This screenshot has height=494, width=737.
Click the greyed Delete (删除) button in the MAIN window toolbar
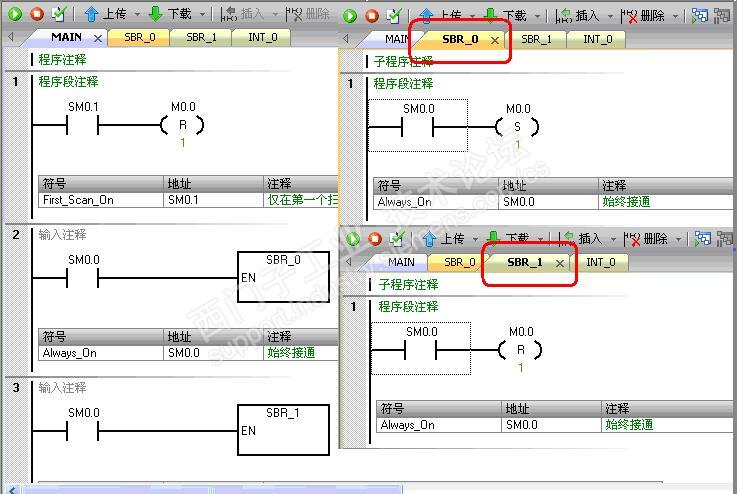coord(308,14)
